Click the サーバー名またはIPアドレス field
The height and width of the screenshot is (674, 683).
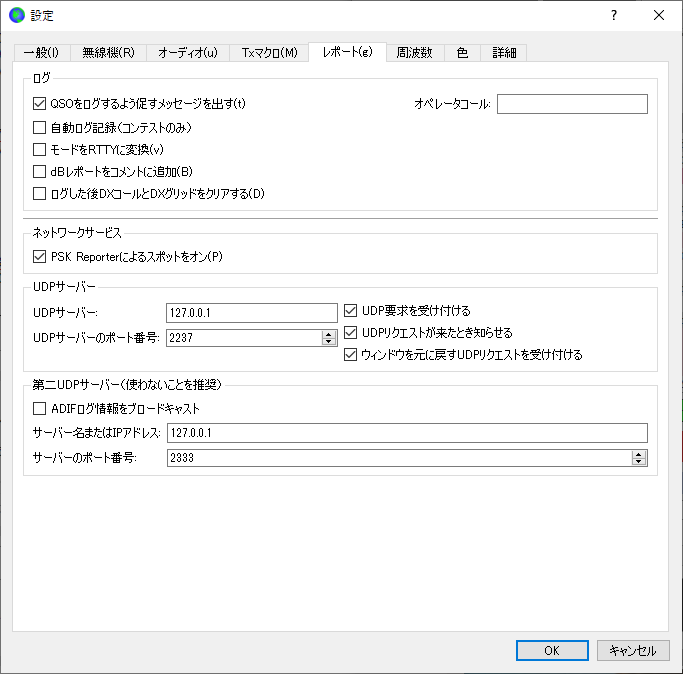coord(407,433)
